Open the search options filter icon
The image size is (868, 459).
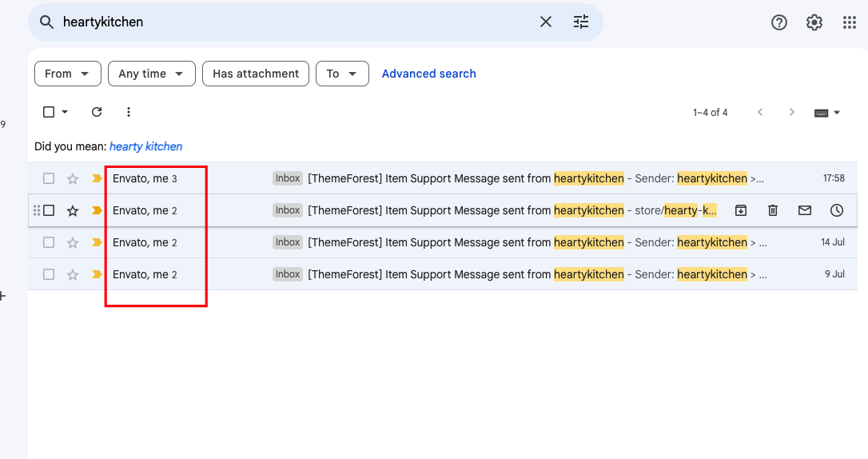point(581,22)
